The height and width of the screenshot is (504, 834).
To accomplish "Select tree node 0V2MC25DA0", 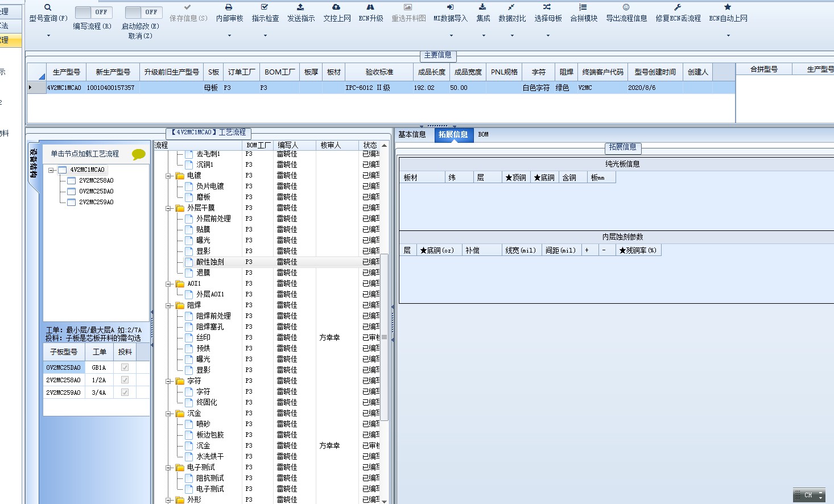I will pos(96,192).
